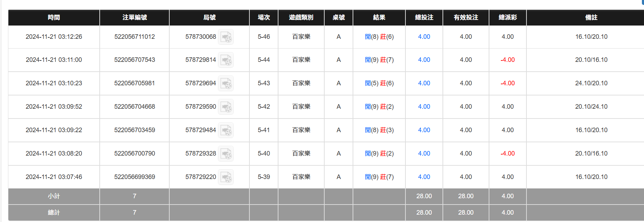Click the 時間 column header
This screenshot has height=222, width=644.
click(x=54, y=17)
